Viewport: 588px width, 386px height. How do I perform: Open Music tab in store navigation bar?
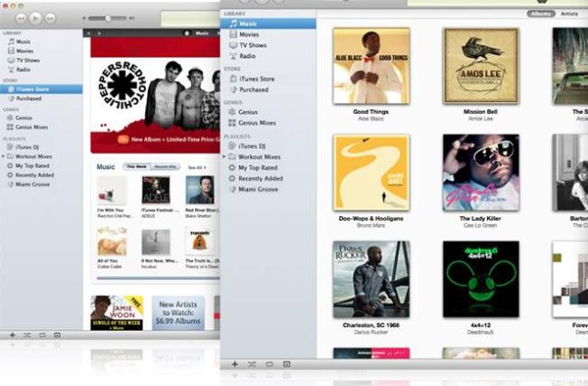click(x=202, y=33)
